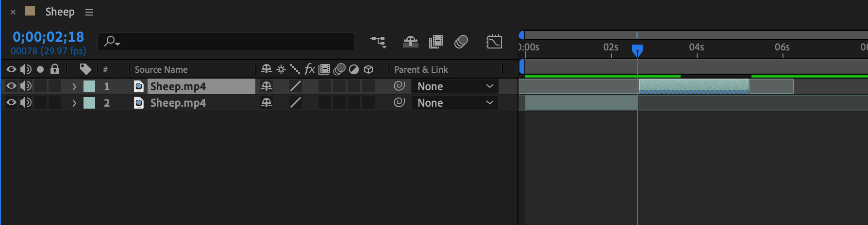
Task: Open the Parent dropdown for layer 1
Action: 454,86
